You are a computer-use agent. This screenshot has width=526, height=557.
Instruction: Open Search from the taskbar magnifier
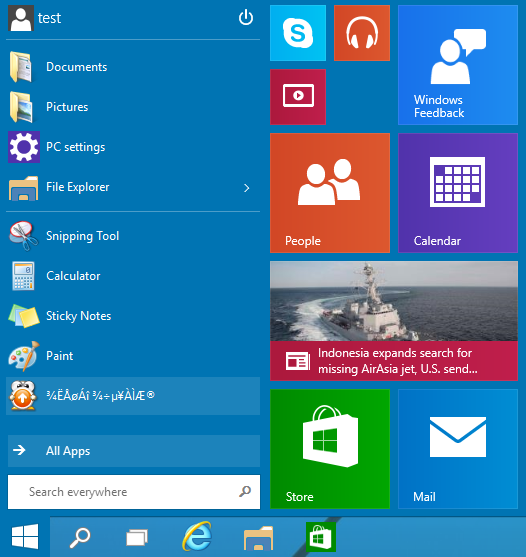(80, 537)
